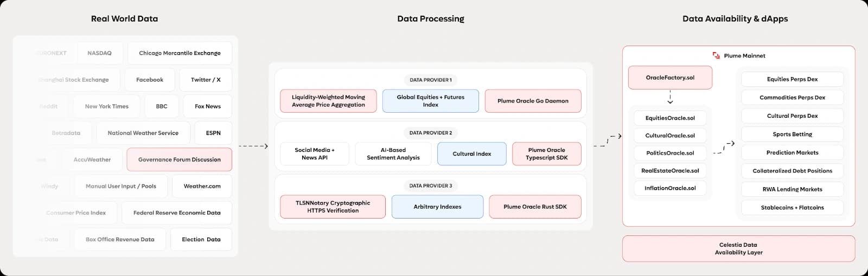
Task: Click the Celestia Data Availability Layer box
Action: point(738,249)
